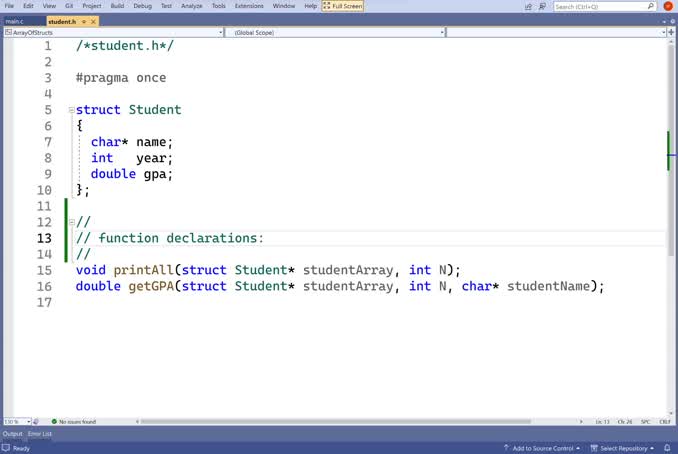The width and height of the screenshot is (678, 454).
Task: Toggle the CRLF line ending indicator
Action: [x=665, y=422]
